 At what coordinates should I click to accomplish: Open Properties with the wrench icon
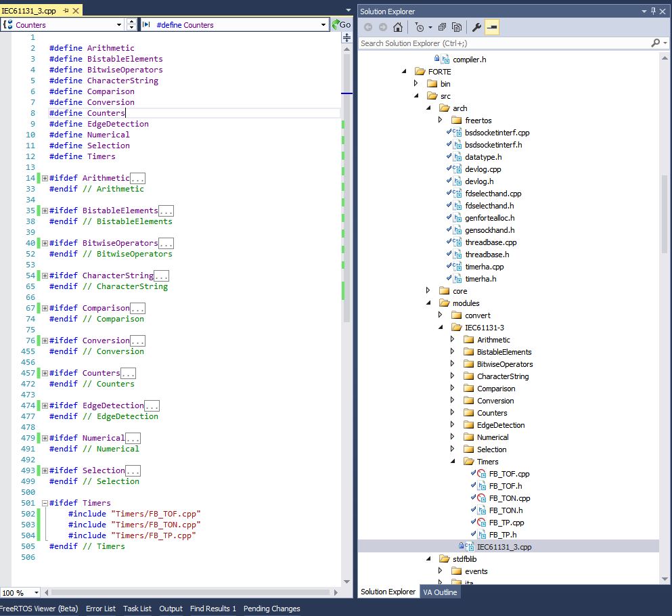476,28
